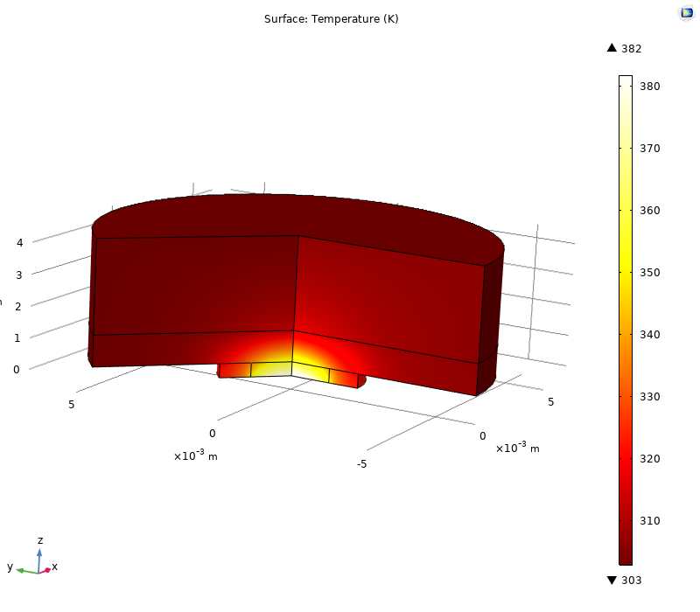This screenshot has height=612, width=700.
Task: Click the temperature color legend bar
Action: 626,320
